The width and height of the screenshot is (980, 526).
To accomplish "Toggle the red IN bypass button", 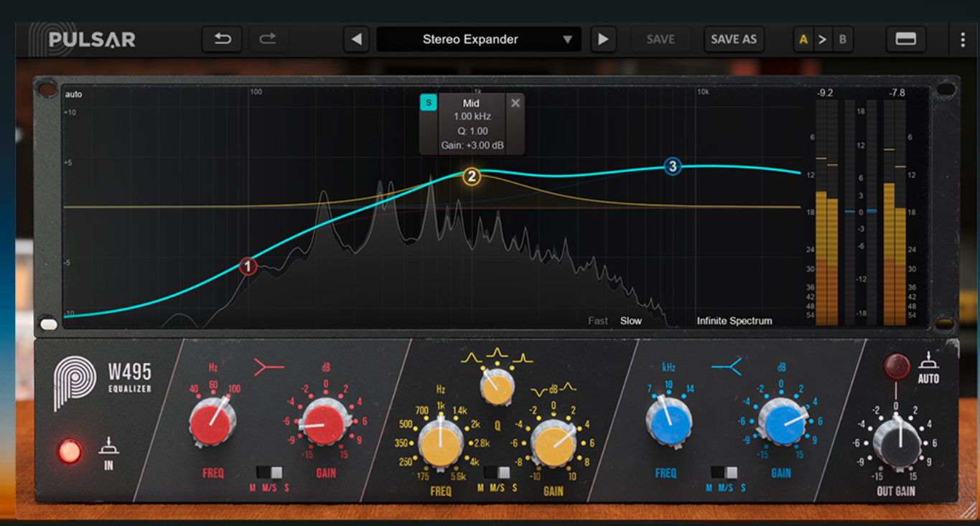I will tap(70, 451).
